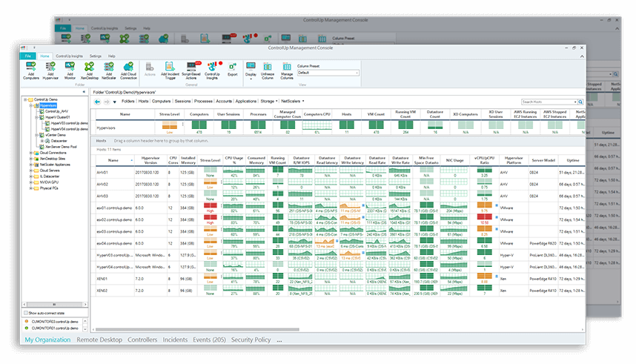Viewport: 636px width, 364px height.
Task: Click the Sessions view link
Action: 182,101
